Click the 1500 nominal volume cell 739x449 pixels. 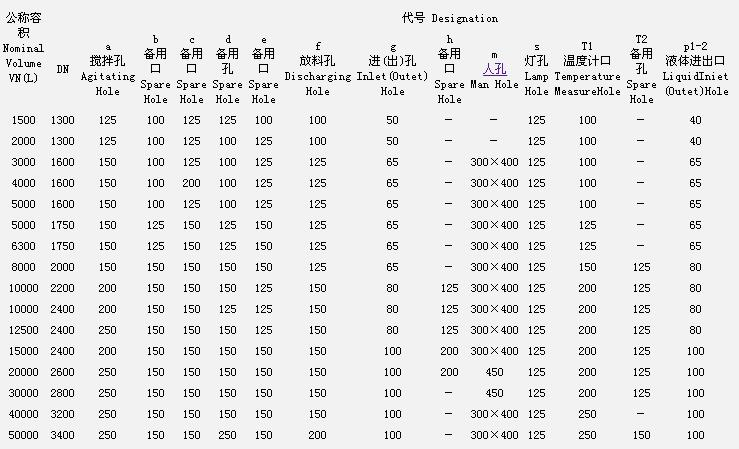tap(23, 120)
